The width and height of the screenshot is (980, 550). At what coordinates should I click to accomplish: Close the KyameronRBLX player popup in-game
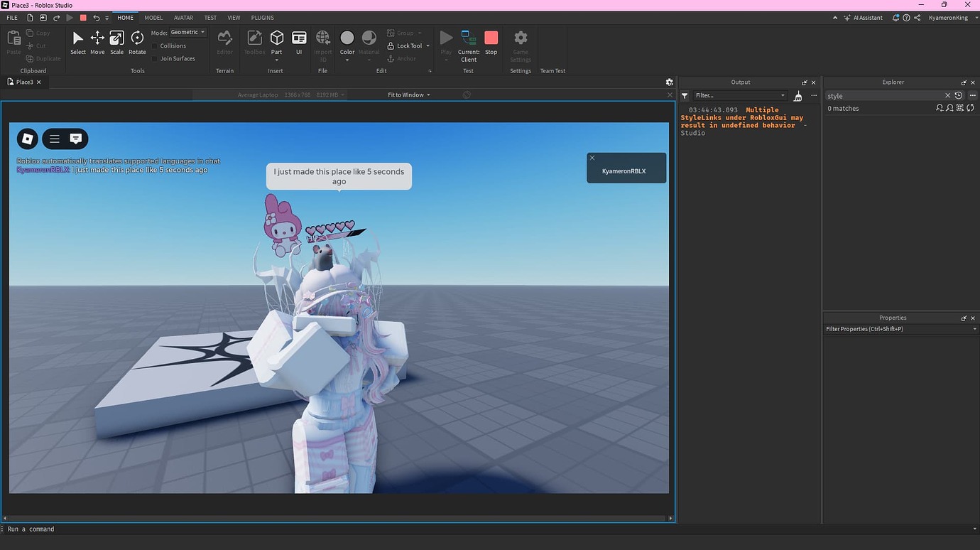[592, 158]
